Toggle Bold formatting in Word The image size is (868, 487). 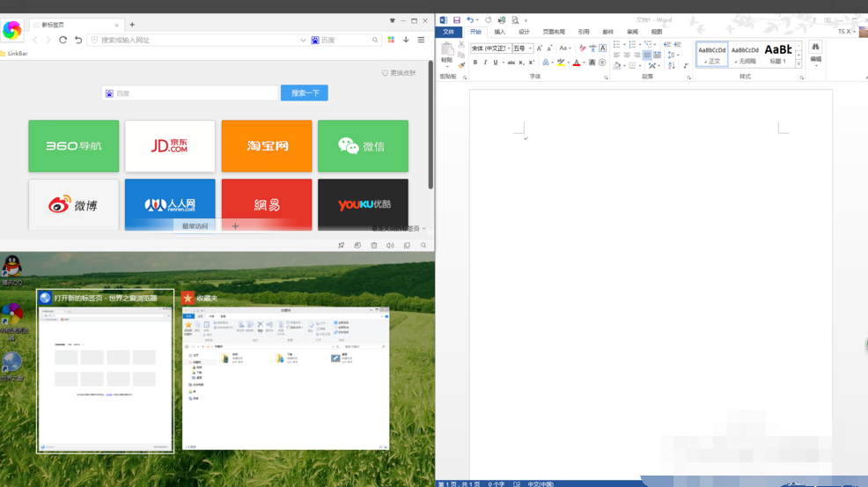click(x=475, y=63)
